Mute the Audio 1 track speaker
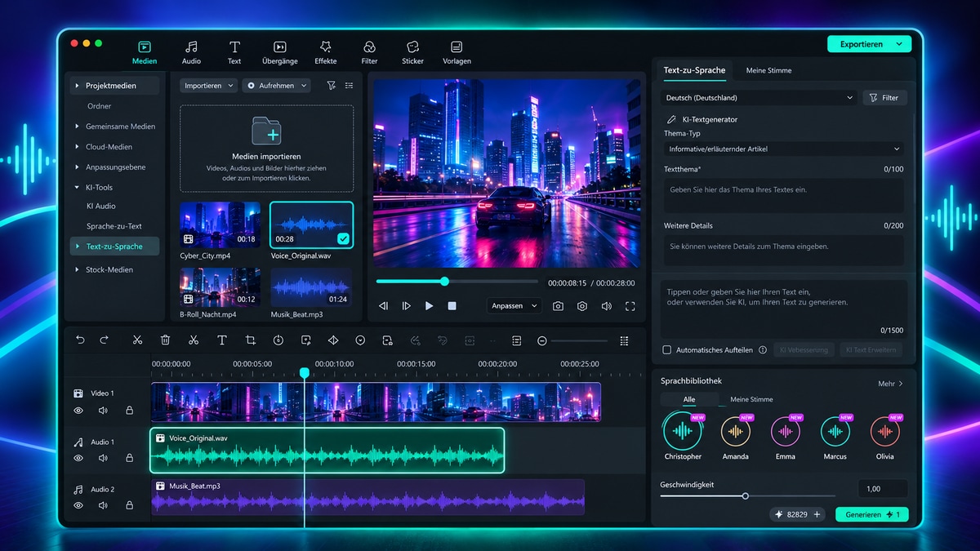The image size is (980, 551). (103, 458)
